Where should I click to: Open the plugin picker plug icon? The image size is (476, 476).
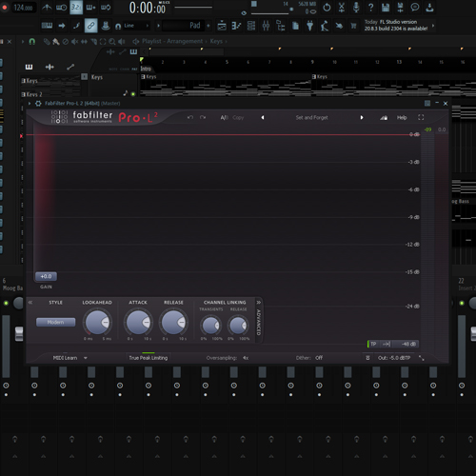(x=309, y=26)
